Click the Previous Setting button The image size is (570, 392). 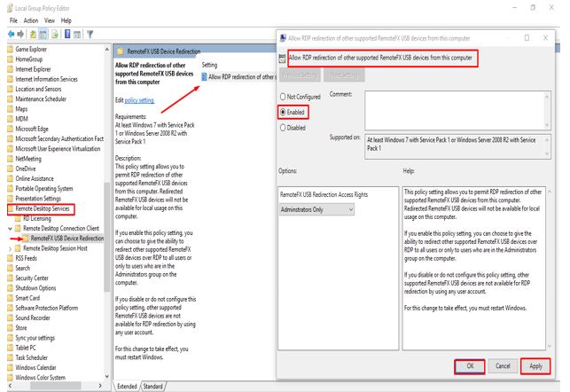point(301,74)
